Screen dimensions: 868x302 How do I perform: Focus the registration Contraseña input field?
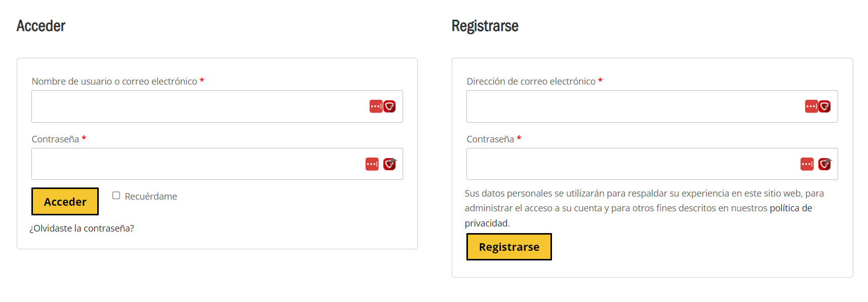click(x=652, y=164)
